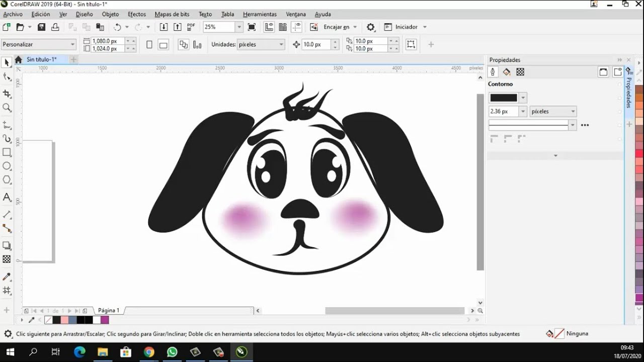Open the welcome screen home button
The width and height of the screenshot is (644, 362).
click(18, 60)
